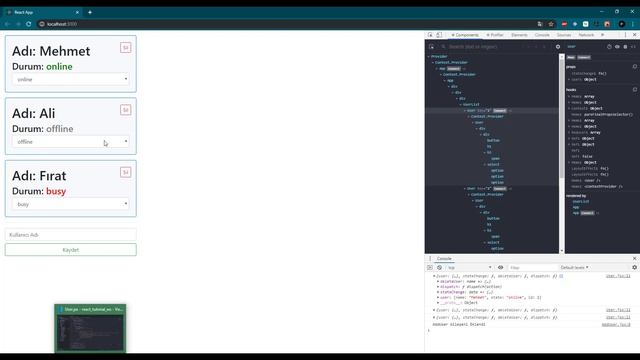Switch to the Sources DevTools tab

564,35
